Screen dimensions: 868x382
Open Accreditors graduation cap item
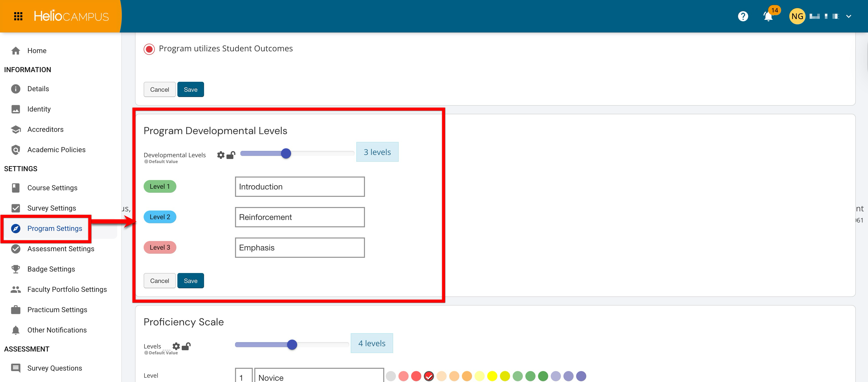(45, 130)
